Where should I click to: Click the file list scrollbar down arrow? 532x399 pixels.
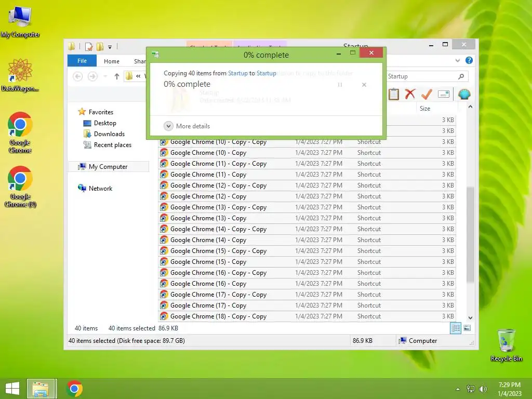pyautogui.click(x=470, y=318)
